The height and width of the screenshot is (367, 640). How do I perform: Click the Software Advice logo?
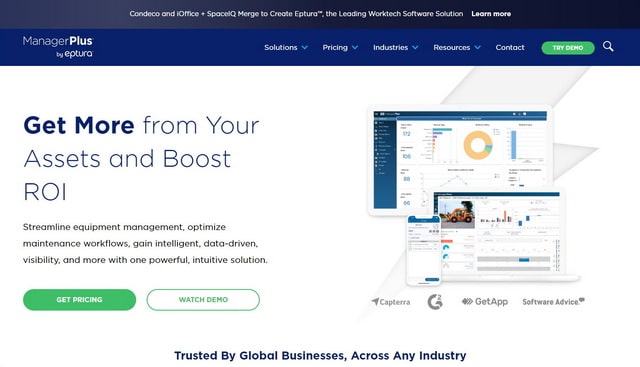553,302
